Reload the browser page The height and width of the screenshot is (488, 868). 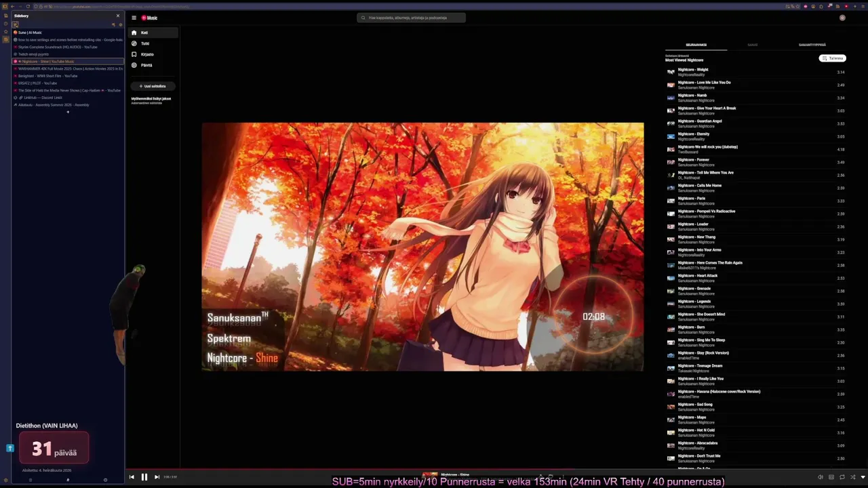click(x=29, y=6)
